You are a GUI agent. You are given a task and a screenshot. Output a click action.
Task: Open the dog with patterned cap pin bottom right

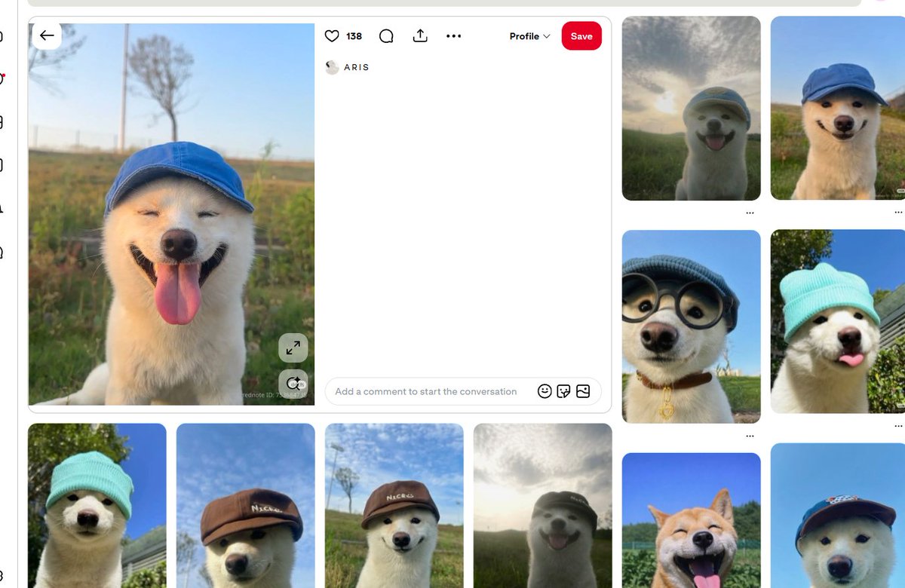(838, 516)
